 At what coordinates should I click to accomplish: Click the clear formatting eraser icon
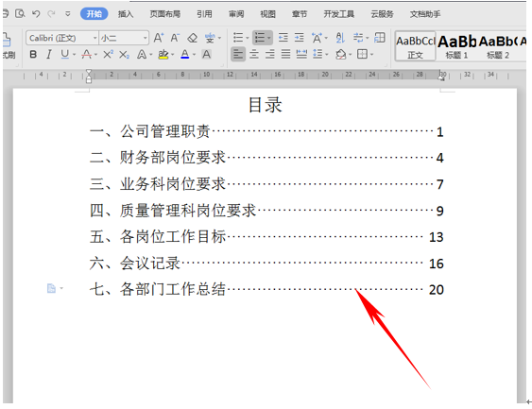(193, 38)
